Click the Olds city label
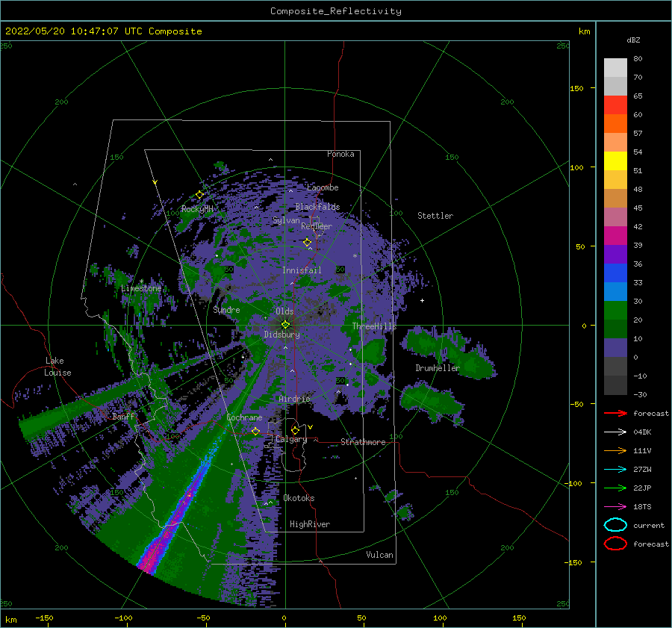Viewport: 672px width, 628px height. [284, 311]
